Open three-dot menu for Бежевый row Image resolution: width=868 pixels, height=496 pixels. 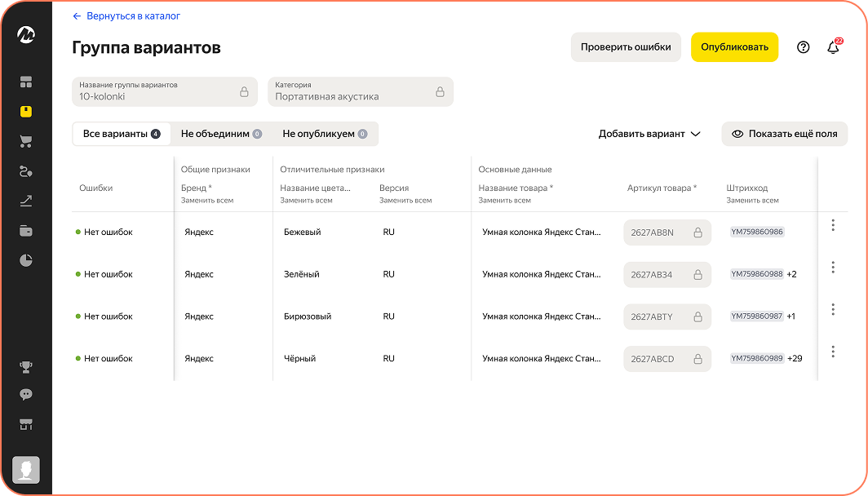coord(833,225)
